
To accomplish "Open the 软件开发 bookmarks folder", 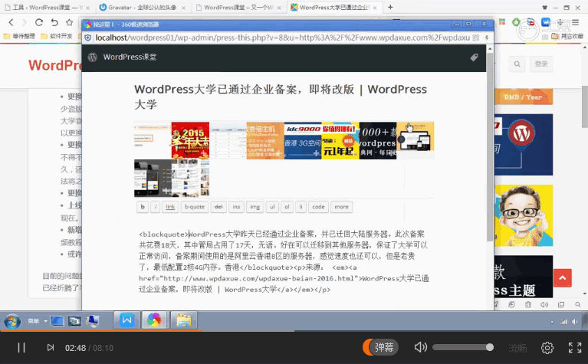I will coord(57,36).
